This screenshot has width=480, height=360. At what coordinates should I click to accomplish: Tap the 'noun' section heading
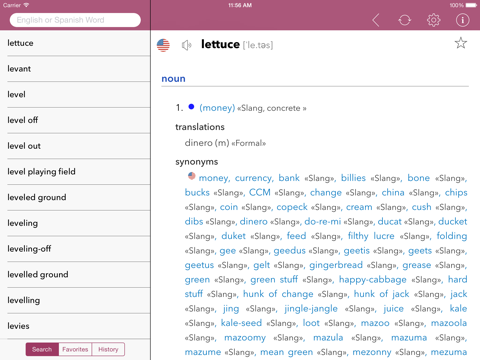coord(173,79)
